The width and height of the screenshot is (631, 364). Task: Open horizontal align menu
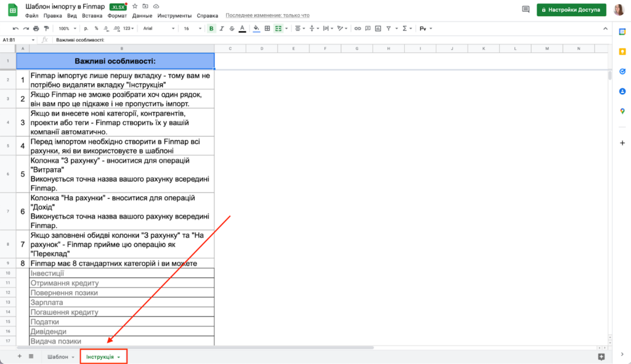(x=299, y=28)
